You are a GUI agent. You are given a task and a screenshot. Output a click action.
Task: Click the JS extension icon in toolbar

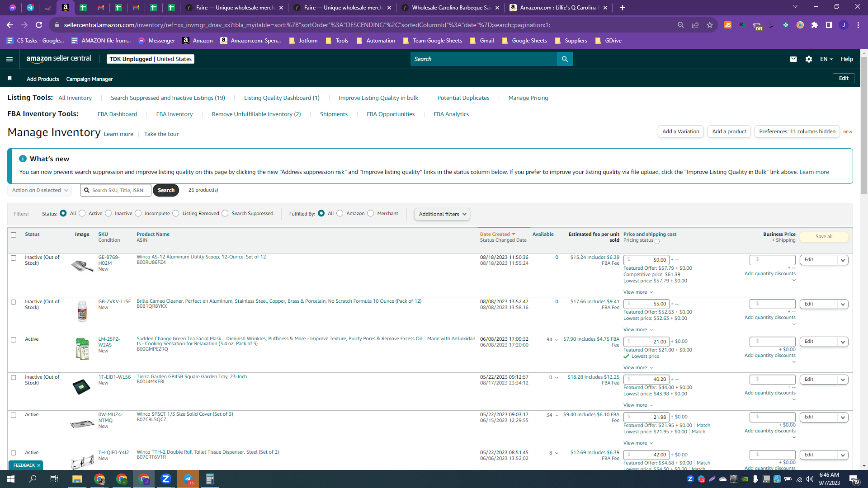point(728,25)
